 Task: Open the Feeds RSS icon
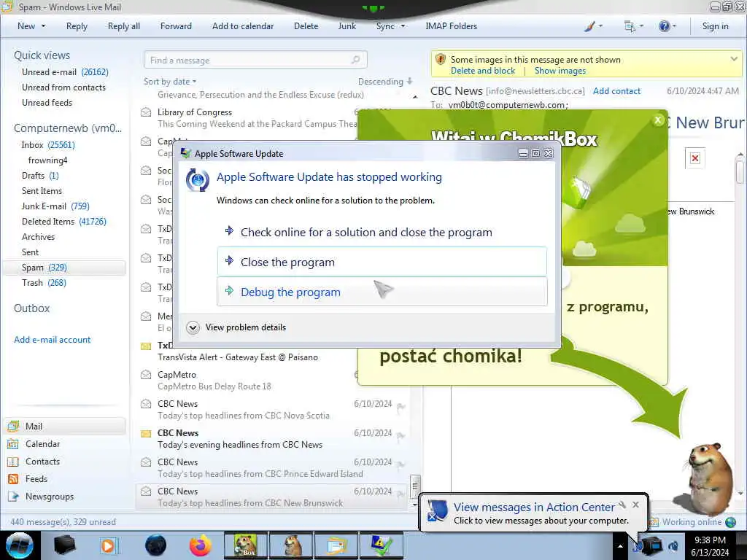point(13,479)
